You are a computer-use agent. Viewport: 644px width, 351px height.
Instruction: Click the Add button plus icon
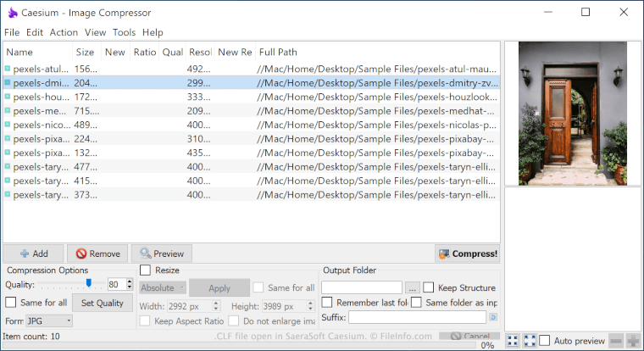25,253
